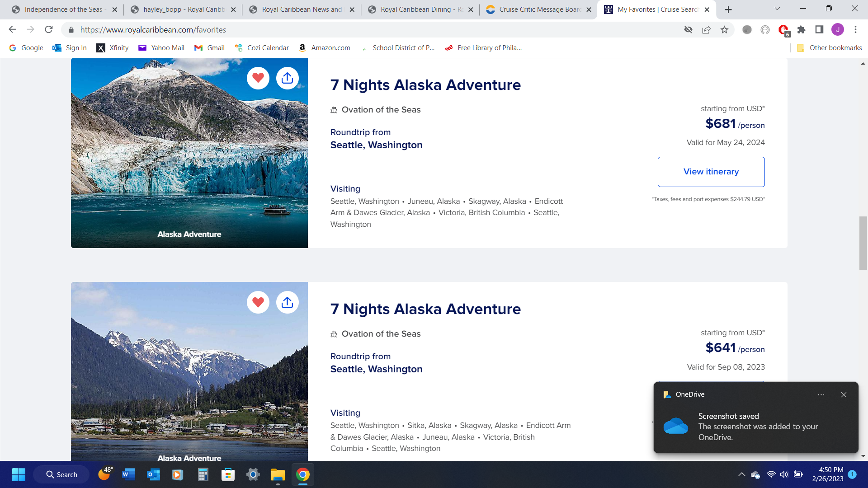Open the Free Library of Phila bookmark
This screenshot has width=868, height=488.
[x=483, y=48]
